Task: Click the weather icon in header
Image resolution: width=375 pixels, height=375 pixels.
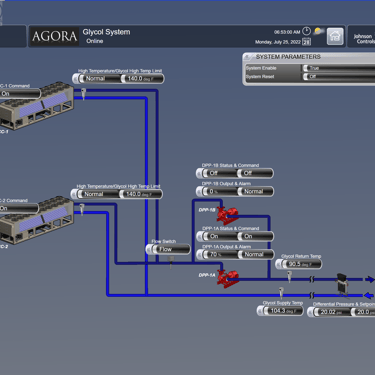Action: [319, 31]
